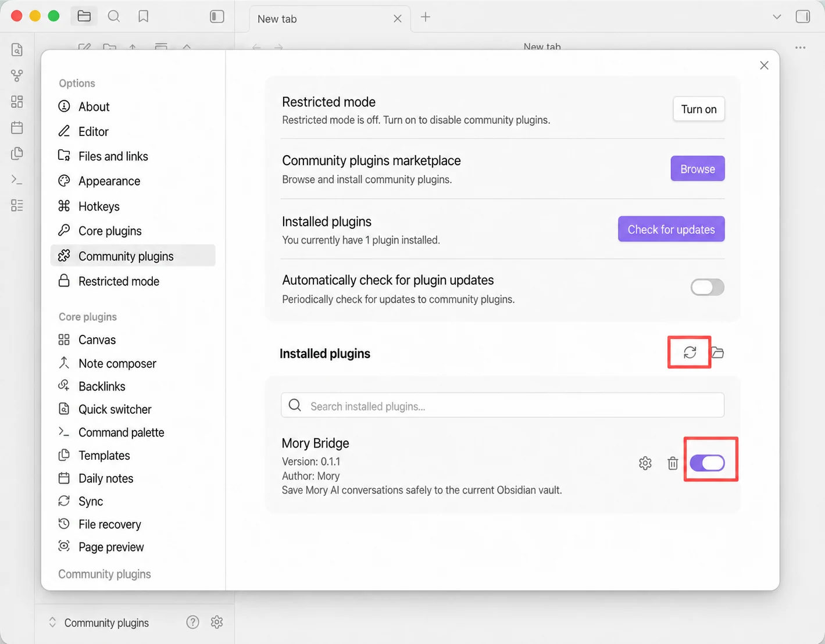This screenshot has width=825, height=644.
Task: Open the bookmarks icon in top bar
Action: point(143,16)
